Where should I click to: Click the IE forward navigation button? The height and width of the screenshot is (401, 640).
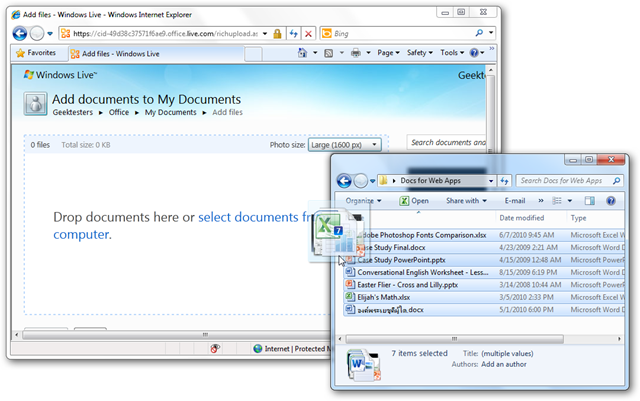37,33
